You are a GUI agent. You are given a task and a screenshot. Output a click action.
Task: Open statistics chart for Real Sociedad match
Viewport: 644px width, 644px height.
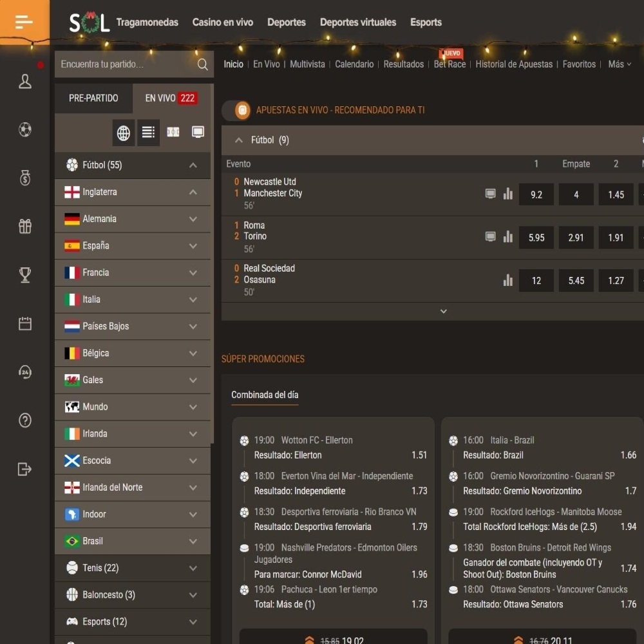point(508,280)
